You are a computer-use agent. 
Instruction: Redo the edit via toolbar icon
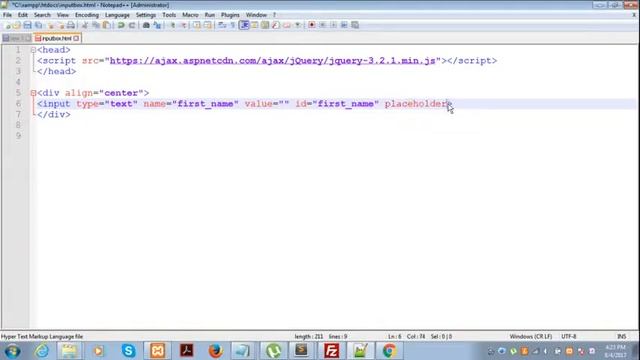132,25
